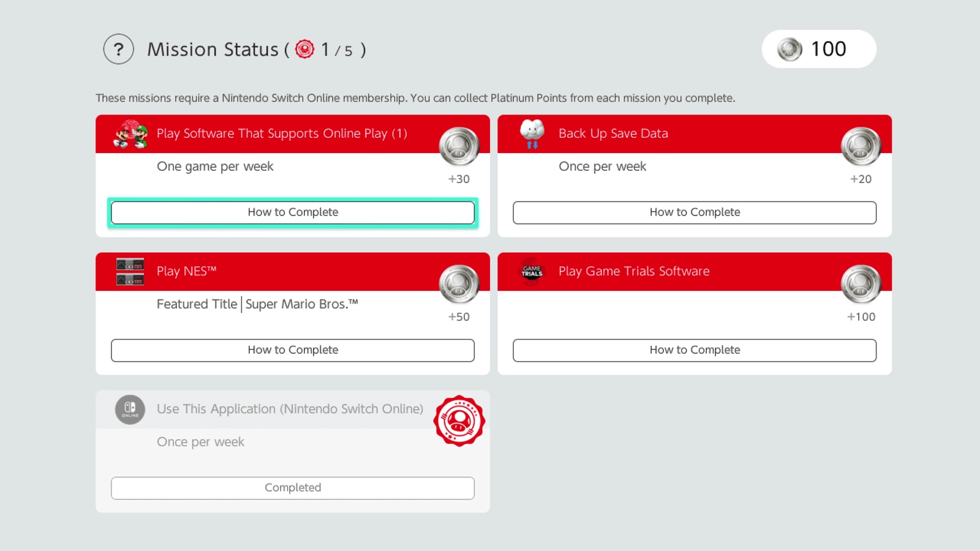This screenshot has width=980, height=551.
Task: Open How to Complete for Online Play mission
Action: 293,212
